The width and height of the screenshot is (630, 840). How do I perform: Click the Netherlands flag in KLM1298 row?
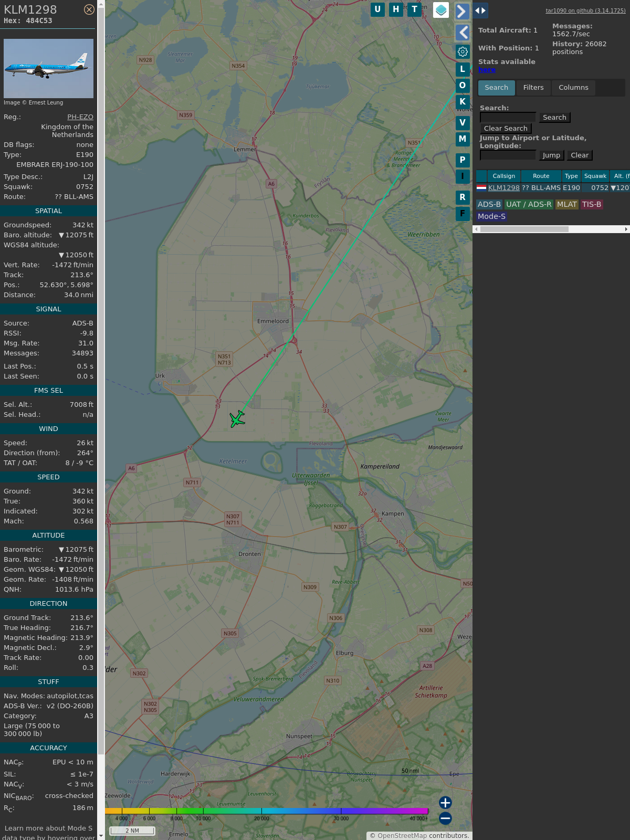[x=481, y=188]
